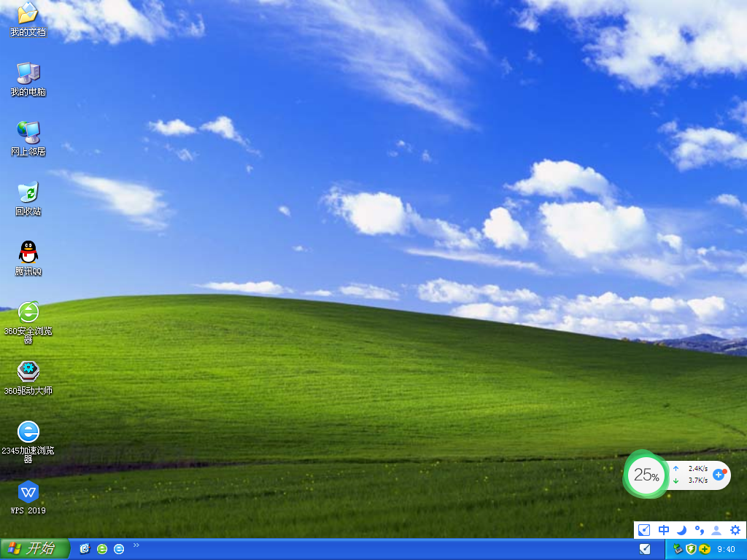Toggle night mode moon in the input bar
Viewport: 747px width, 560px height.
click(x=681, y=530)
